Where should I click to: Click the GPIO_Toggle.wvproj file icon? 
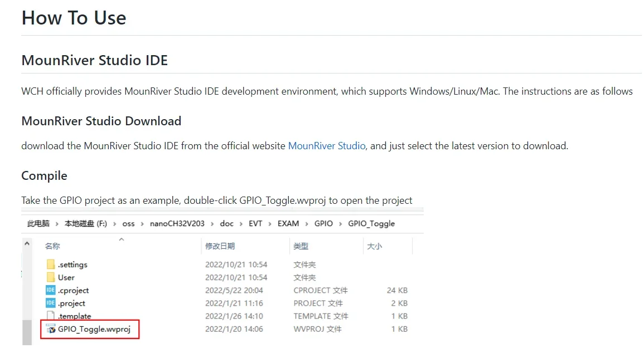point(51,329)
